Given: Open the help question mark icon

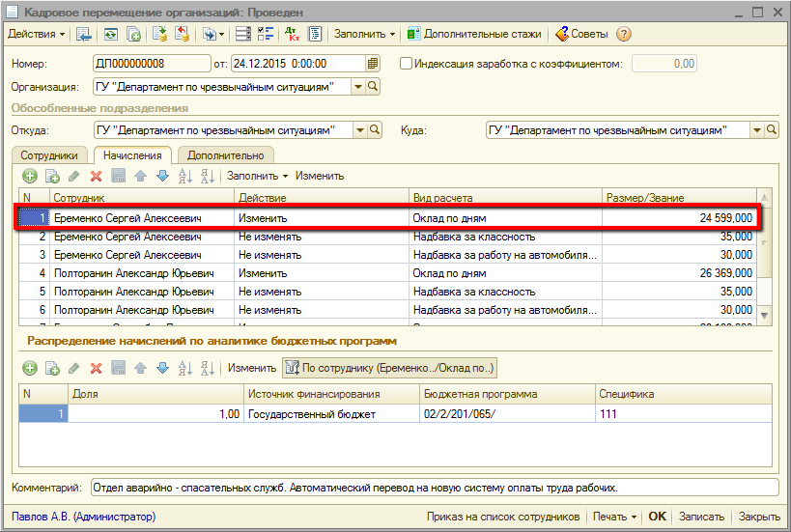Looking at the screenshot, I should [624, 34].
